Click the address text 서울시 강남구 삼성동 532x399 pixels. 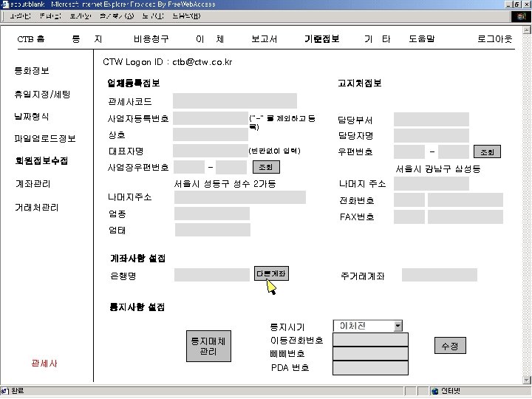(x=438, y=169)
